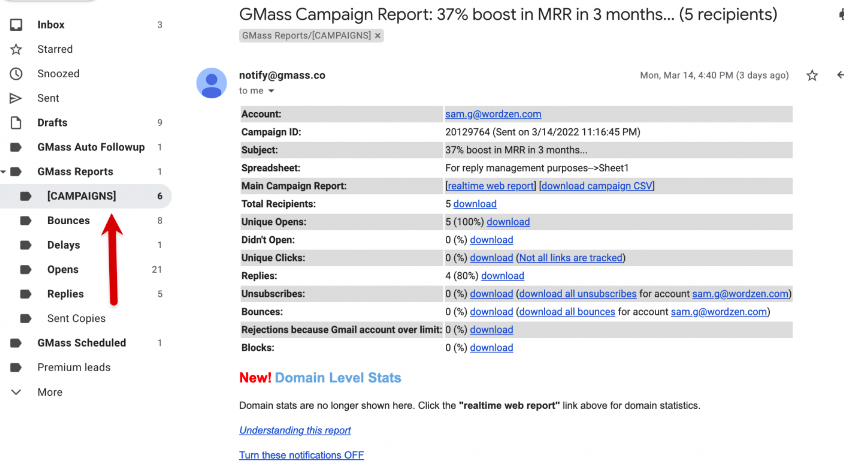844x469 pixels.
Task: Click the email subject heading text
Action: coord(508,15)
